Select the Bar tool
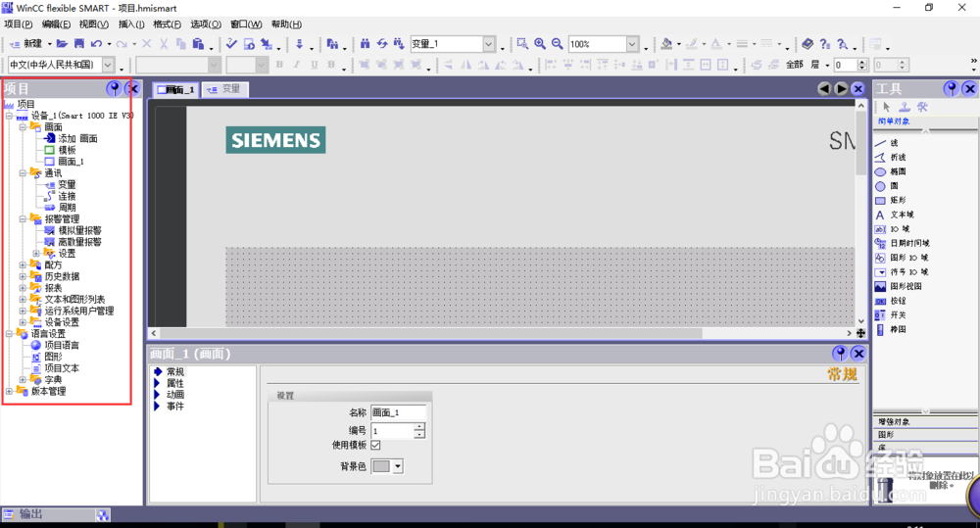The image size is (980, 528). (x=890, y=330)
